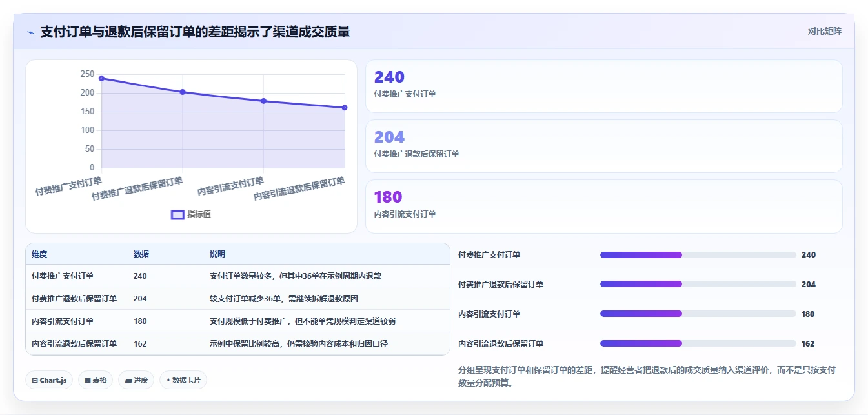868x415 pixels.
Task: Select table row cell 付费推广退款后保留订单
Action: [74, 299]
